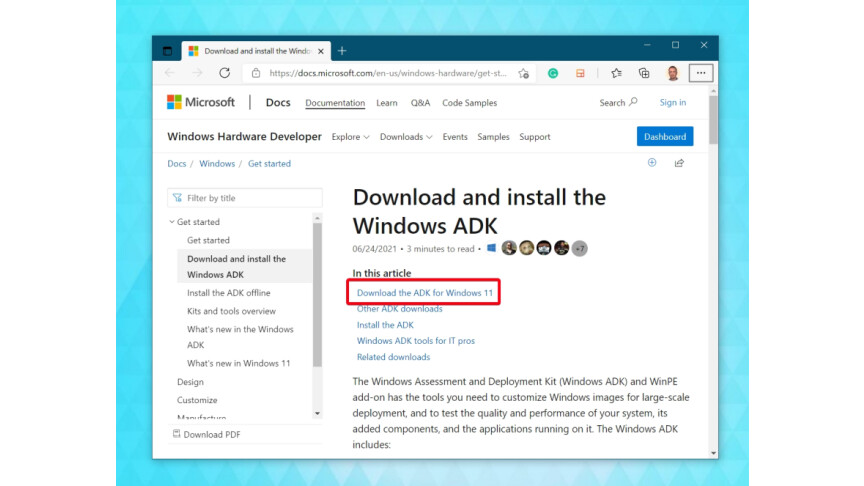Click the user profile avatar
Image resolution: width=864 pixels, height=486 pixels.
[x=672, y=73]
